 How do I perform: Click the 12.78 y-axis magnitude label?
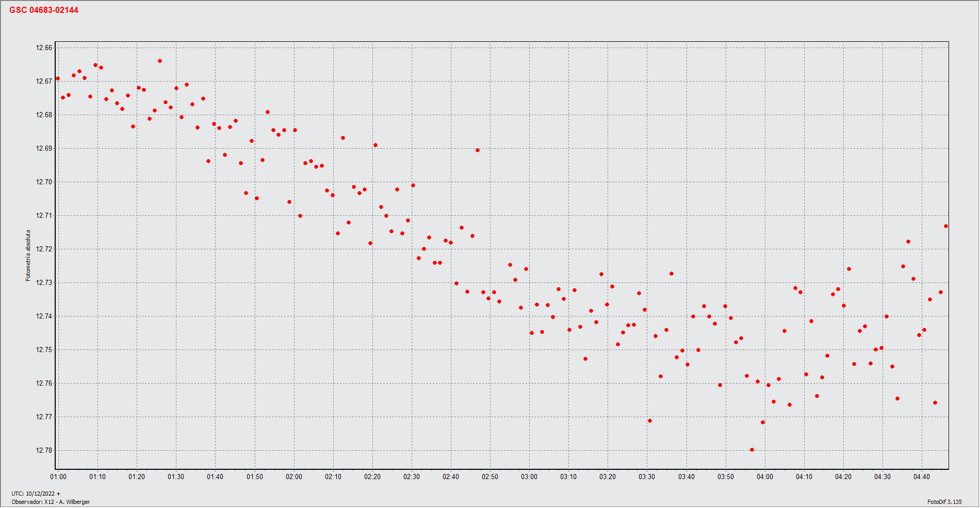click(x=44, y=450)
